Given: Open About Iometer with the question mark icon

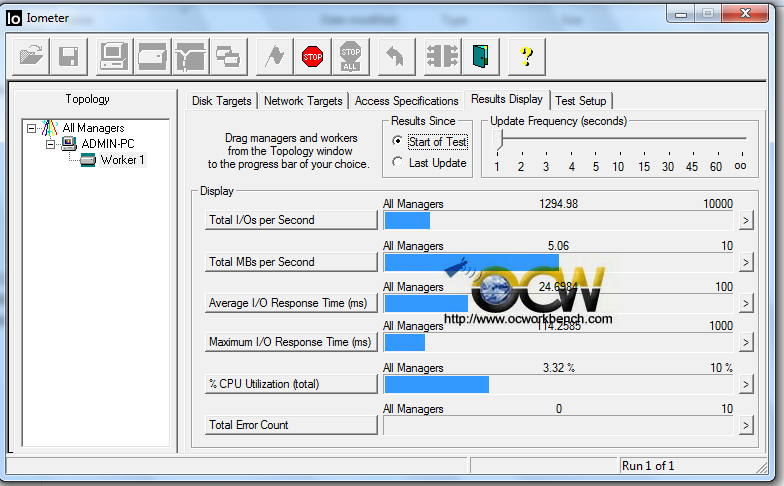Looking at the screenshot, I should pos(526,56).
